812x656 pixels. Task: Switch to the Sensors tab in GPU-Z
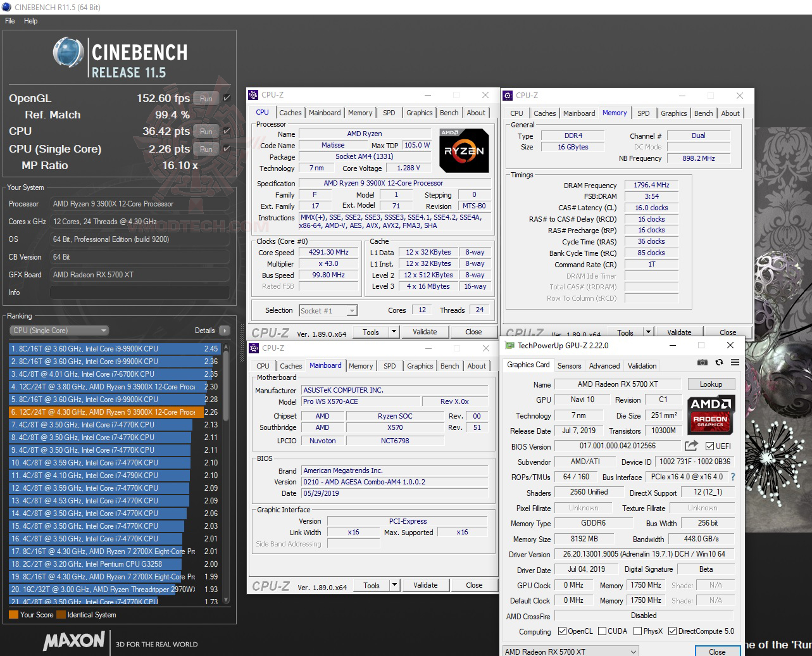(x=569, y=365)
